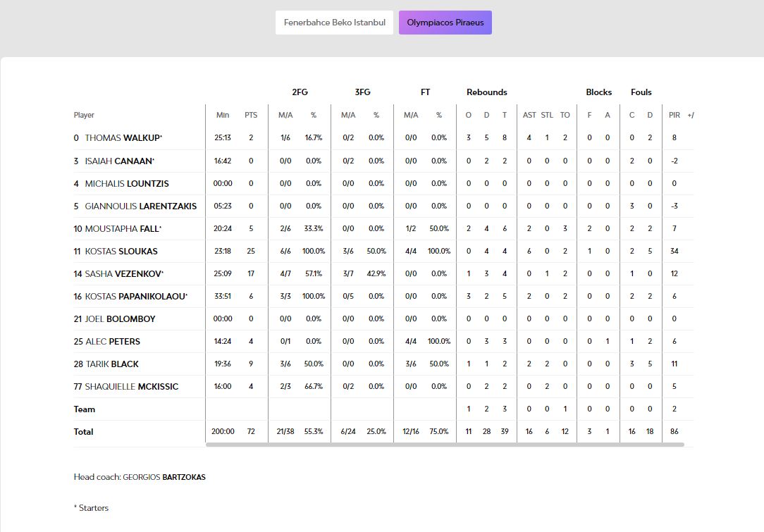Open Joel Bolomboy's player page
Screen dimensions: 764x532
click(x=120, y=318)
